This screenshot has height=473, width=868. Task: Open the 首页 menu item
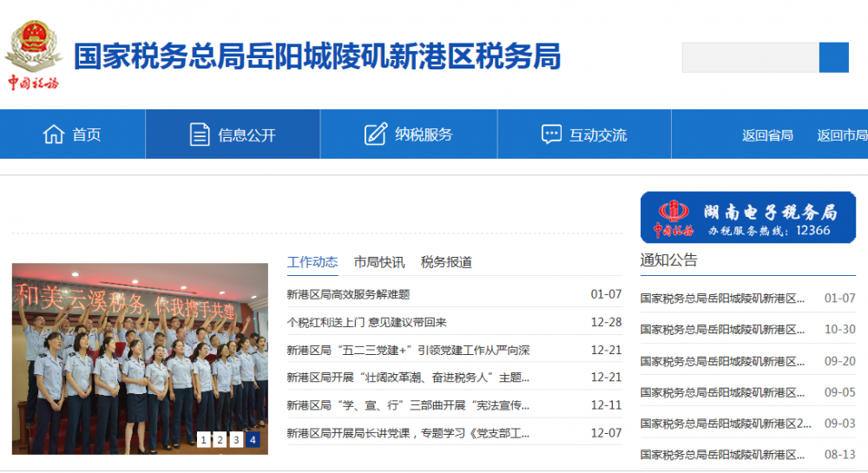coord(73,135)
